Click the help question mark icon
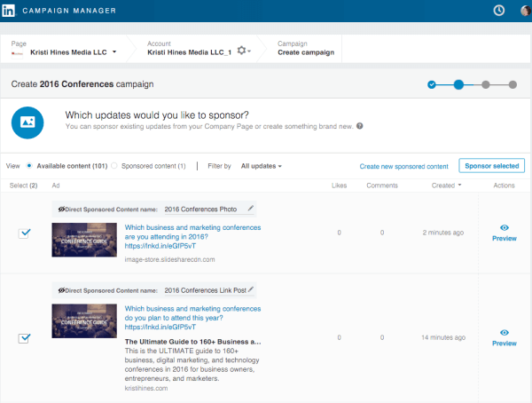 tap(360, 126)
